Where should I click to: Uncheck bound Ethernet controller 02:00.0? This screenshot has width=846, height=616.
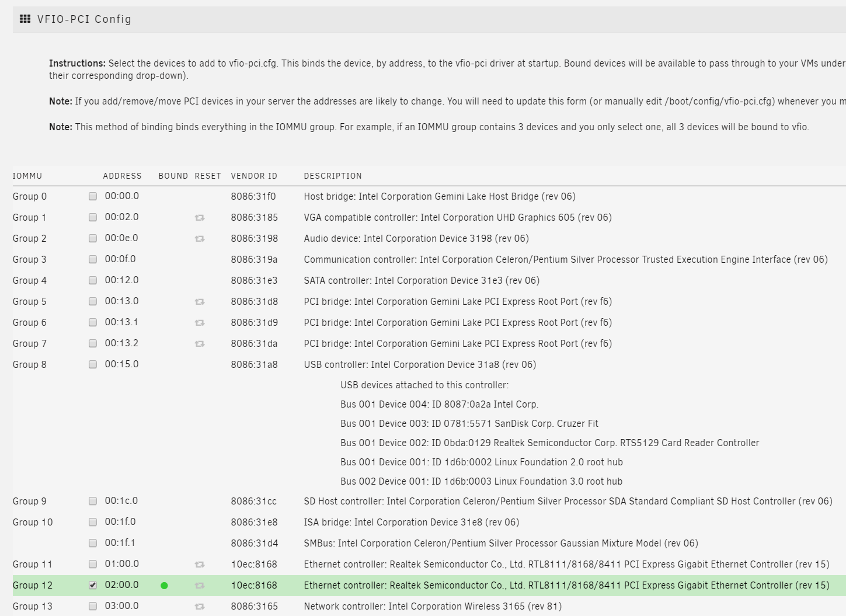(93, 585)
